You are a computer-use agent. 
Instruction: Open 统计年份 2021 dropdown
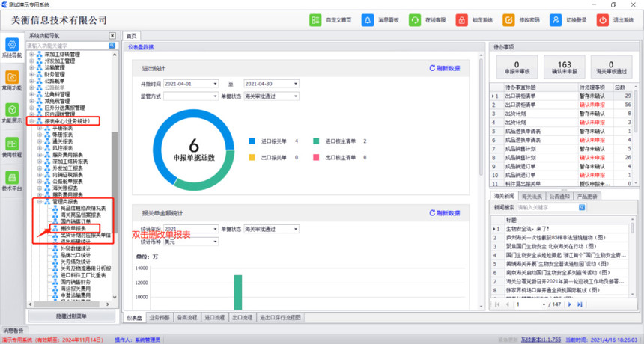tap(215, 229)
